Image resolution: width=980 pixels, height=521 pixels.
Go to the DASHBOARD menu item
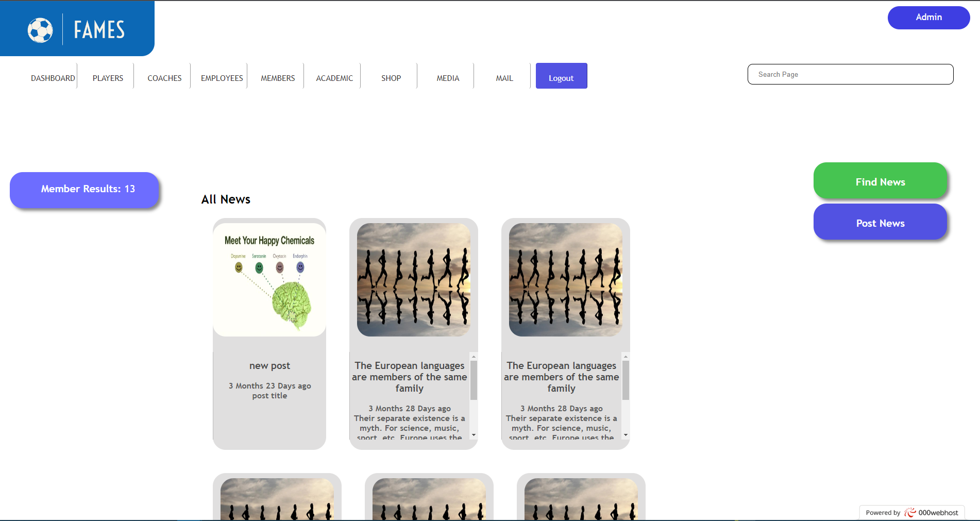click(53, 78)
